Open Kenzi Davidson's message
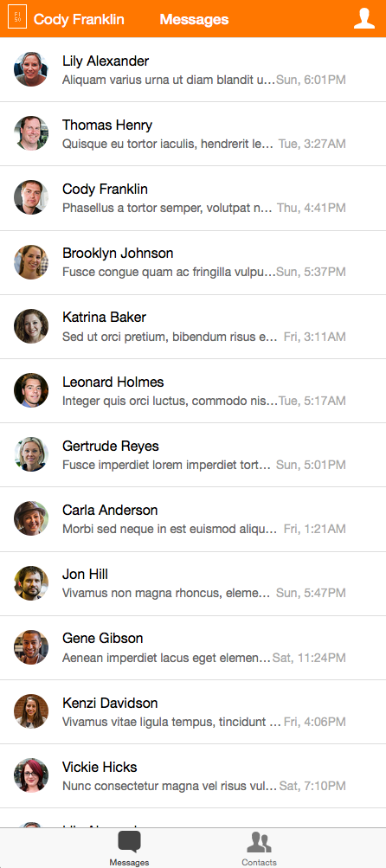The height and width of the screenshot is (868, 386). coord(193,712)
